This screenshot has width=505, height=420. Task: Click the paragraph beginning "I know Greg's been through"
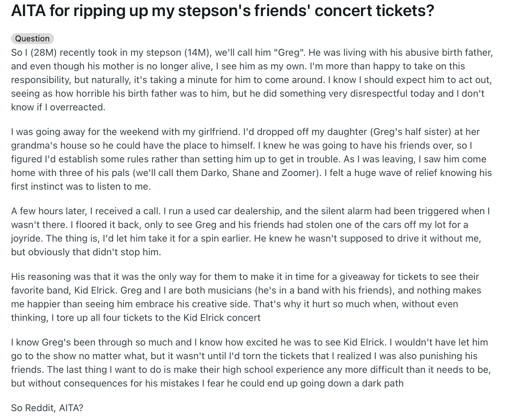tap(251, 363)
